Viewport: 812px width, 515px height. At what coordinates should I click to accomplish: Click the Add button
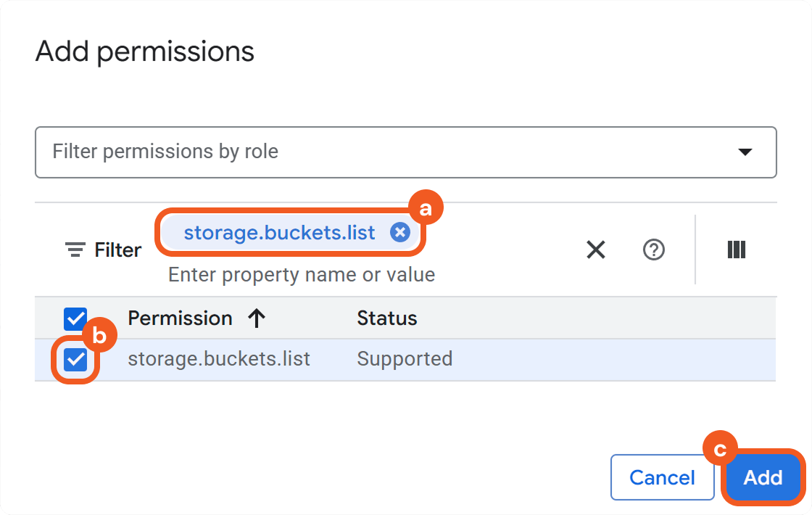pyautogui.click(x=763, y=477)
